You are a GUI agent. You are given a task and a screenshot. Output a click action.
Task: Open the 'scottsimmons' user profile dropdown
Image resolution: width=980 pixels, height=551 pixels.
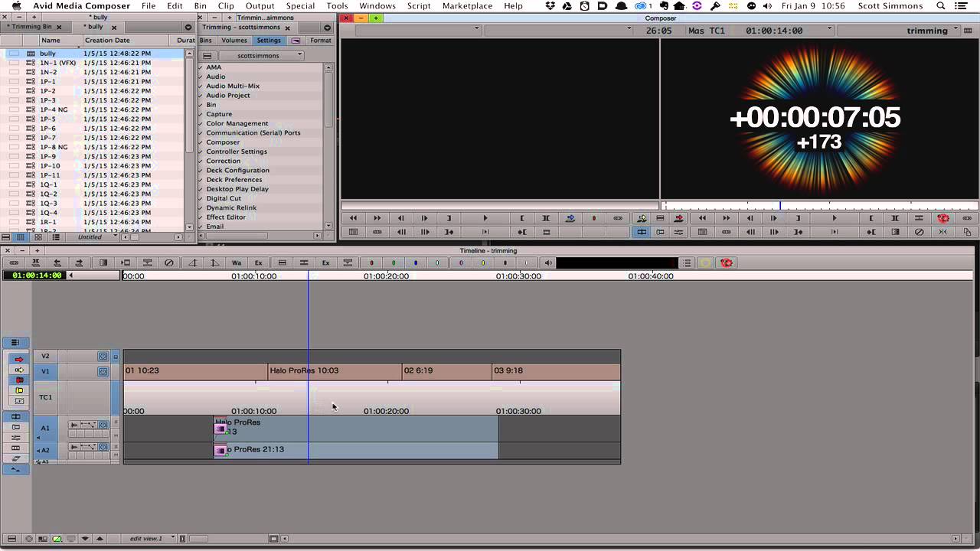pyautogui.click(x=260, y=56)
